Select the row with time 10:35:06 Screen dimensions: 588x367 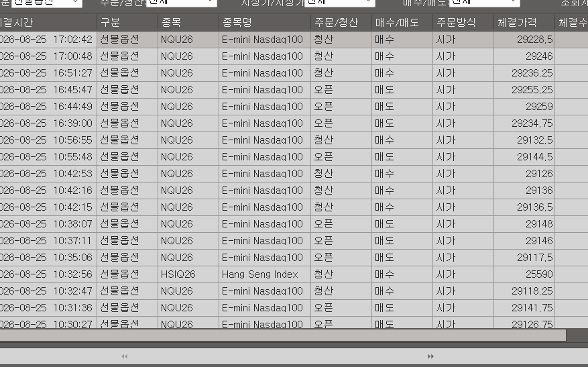pos(294,258)
